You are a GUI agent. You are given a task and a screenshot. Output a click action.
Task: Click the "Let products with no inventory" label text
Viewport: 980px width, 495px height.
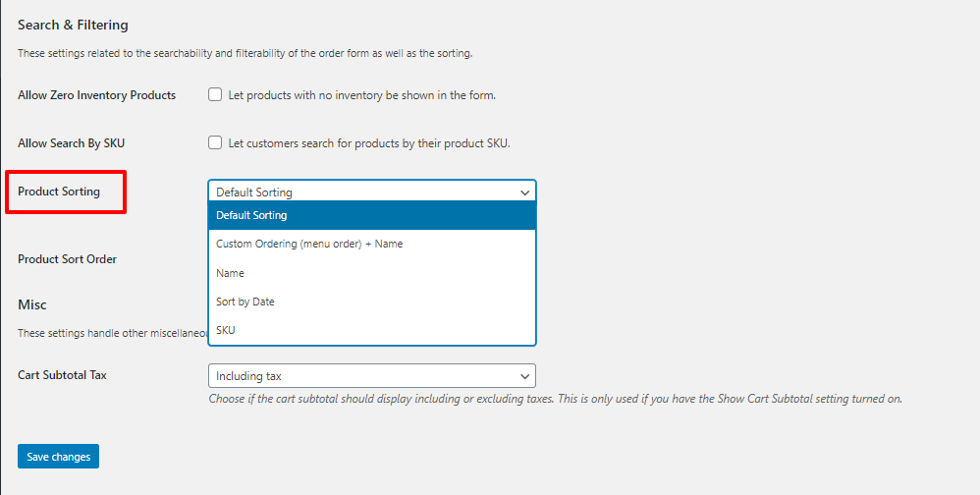(361, 95)
